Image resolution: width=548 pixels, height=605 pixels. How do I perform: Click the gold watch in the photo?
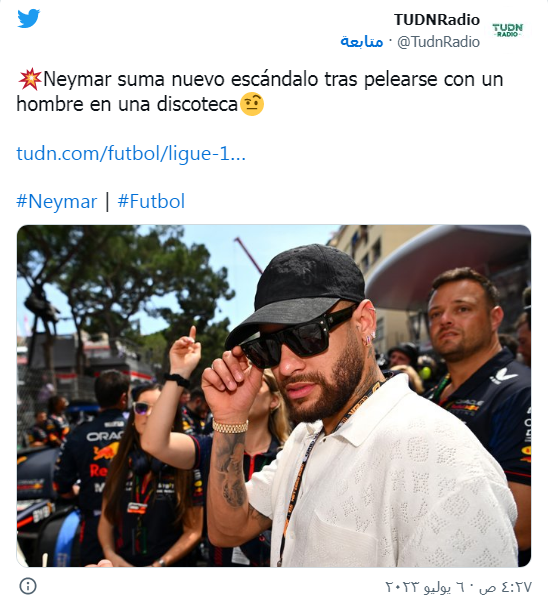tap(230, 427)
